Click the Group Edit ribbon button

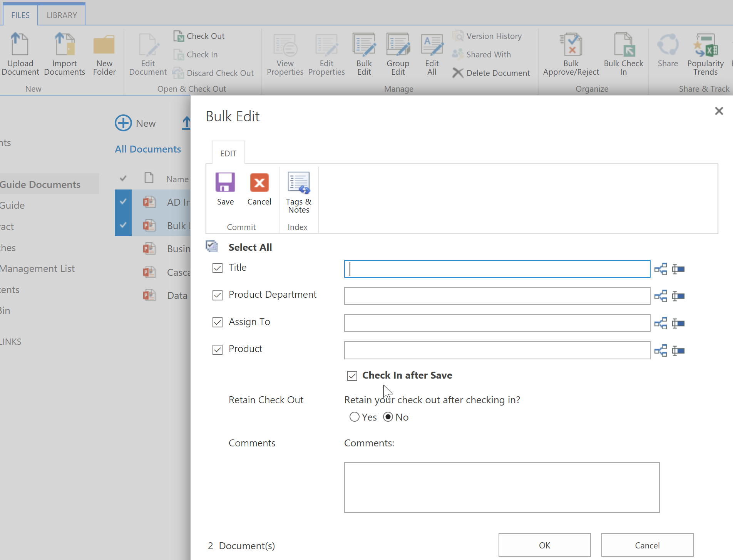(398, 54)
